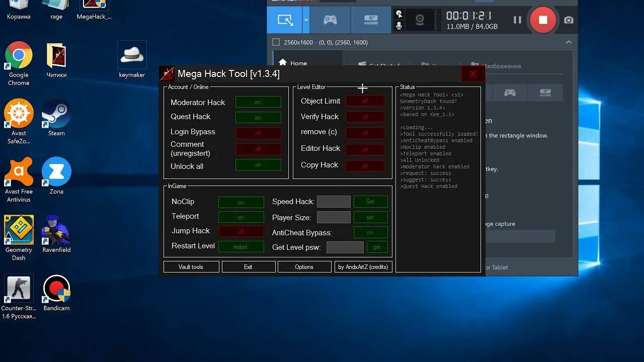Click the 2560x1600 resolution checkbox icon
This screenshot has height=362, width=644.
tap(276, 42)
